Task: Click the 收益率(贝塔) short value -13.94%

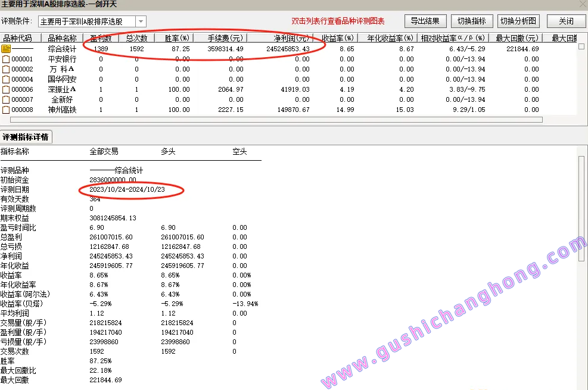Action: 245,304
